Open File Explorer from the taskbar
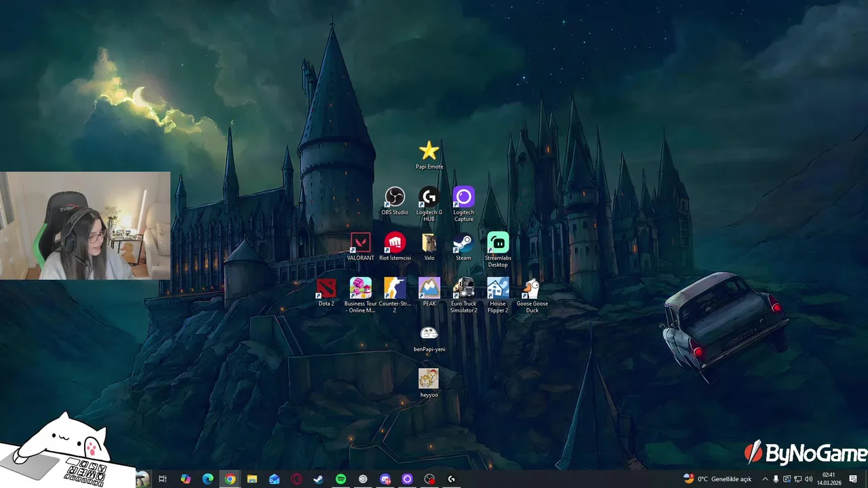Image resolution: width=868 pixels, height=488 pixels. (x=252, y=479)
